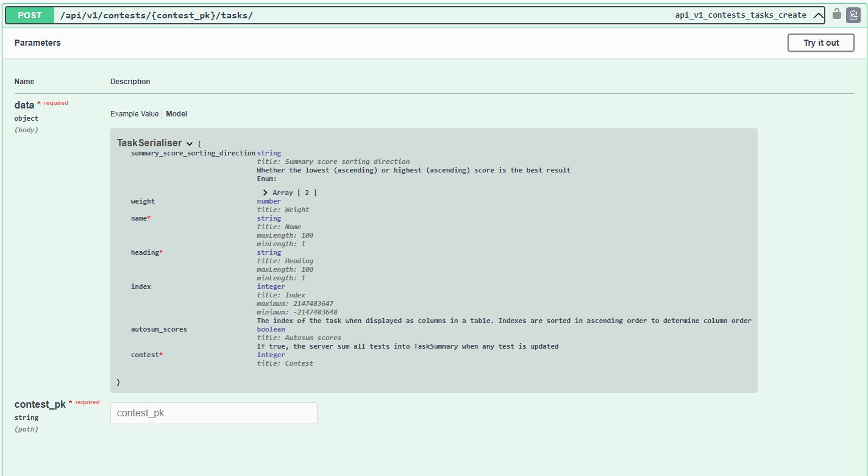Switch to the Example Value tab
Screen dimensions: 868x476
point(134,114)
